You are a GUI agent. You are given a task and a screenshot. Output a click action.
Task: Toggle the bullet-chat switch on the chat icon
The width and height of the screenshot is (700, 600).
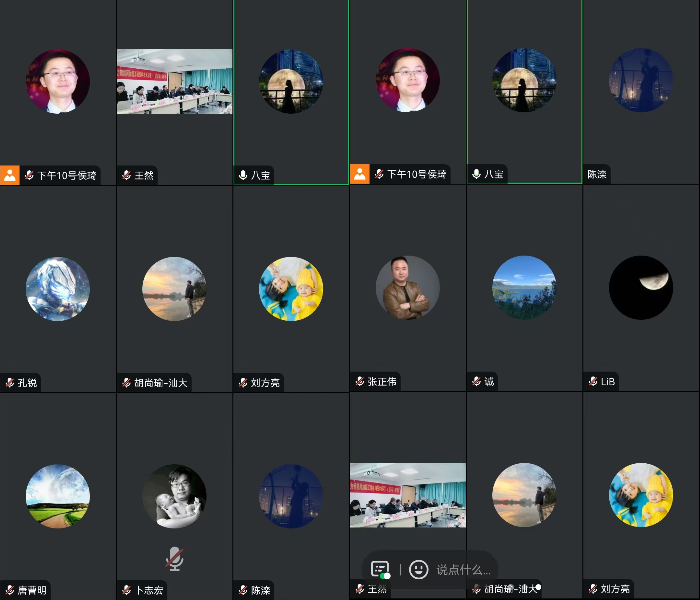click(380, 569)
